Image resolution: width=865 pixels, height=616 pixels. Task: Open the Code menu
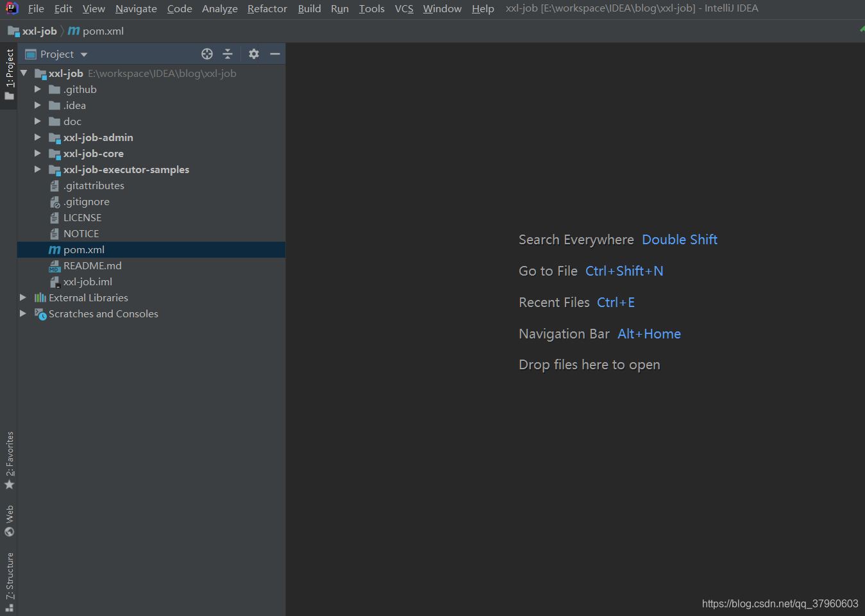click(180, 8)
